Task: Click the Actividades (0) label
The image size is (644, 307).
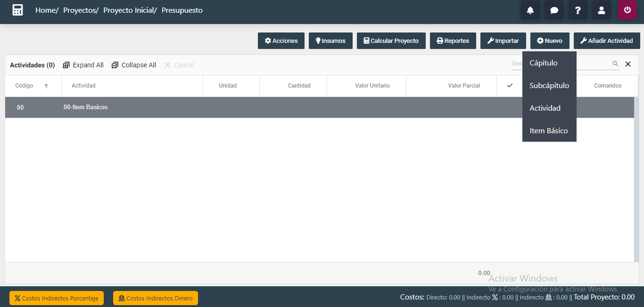Action: coord(33,65)
